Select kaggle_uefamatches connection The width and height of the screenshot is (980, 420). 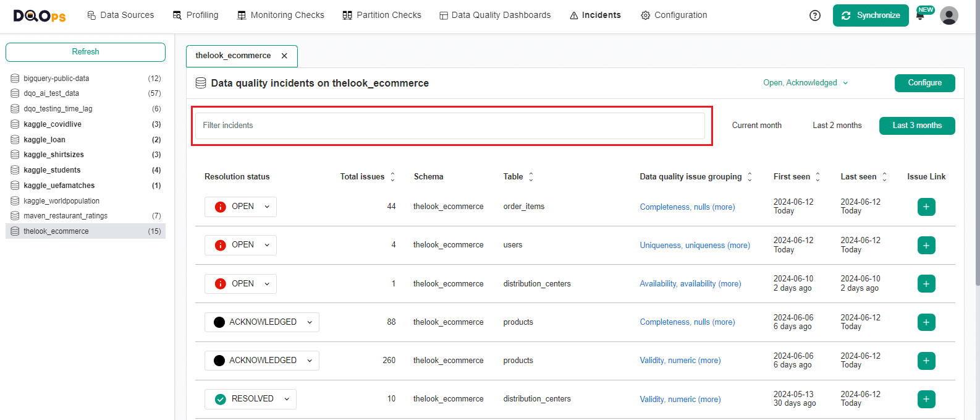coord(85,186)
